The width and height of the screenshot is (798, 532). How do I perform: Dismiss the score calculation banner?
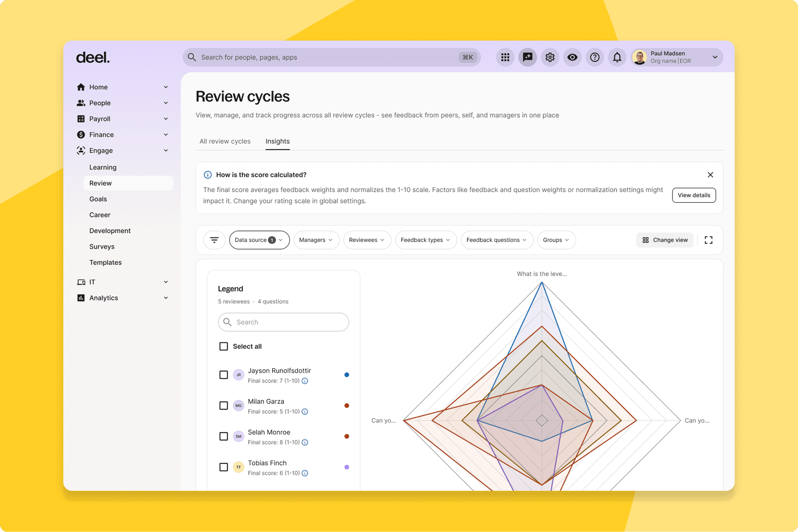710,175
